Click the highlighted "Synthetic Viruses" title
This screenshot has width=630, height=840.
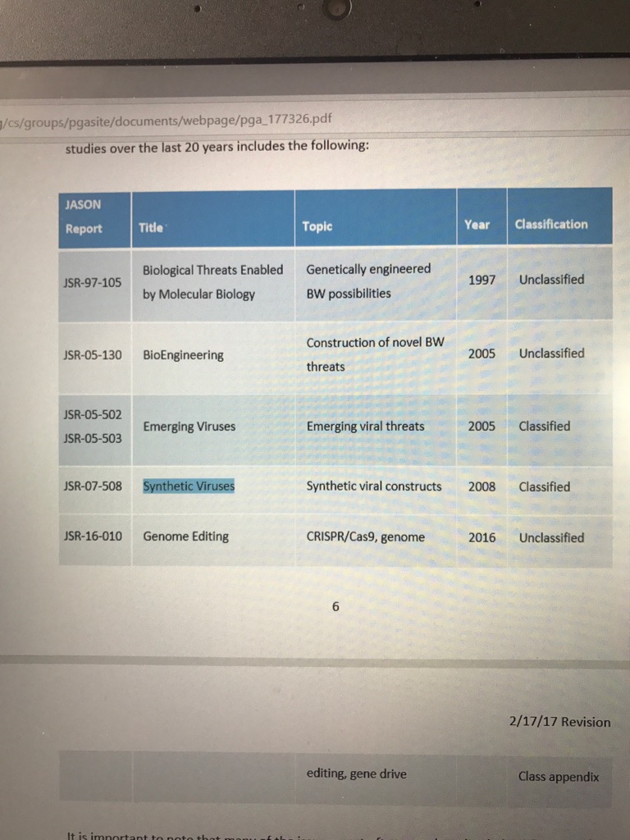(189, 486)
